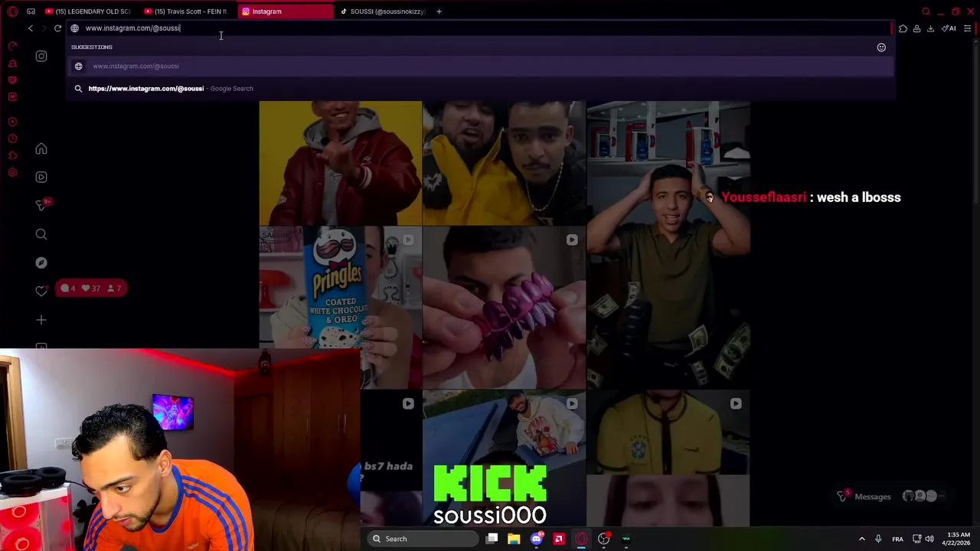Open the Instagram logo home link
The height and width of the screenshot is (551, 980).
point(41,56)
